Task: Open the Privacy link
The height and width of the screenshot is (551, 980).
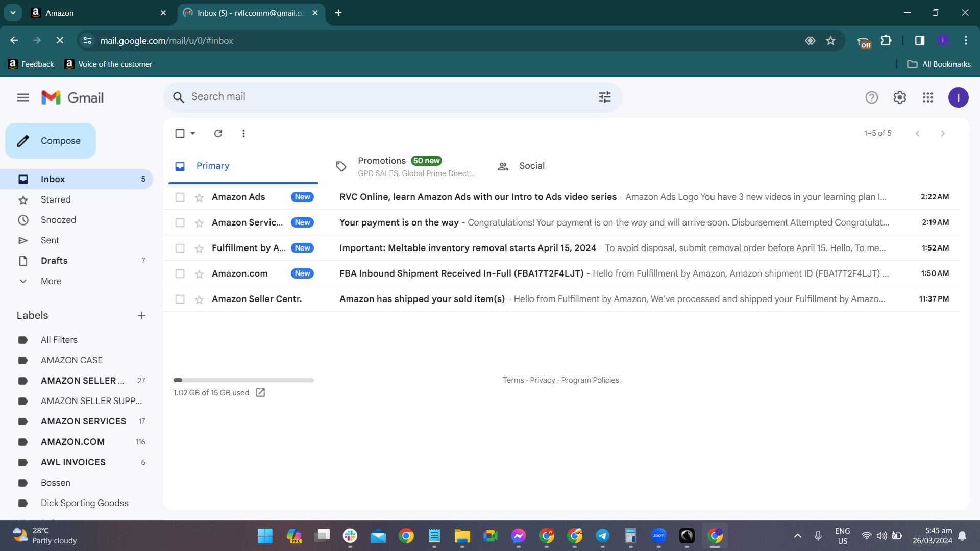Action: click(543, 380)
